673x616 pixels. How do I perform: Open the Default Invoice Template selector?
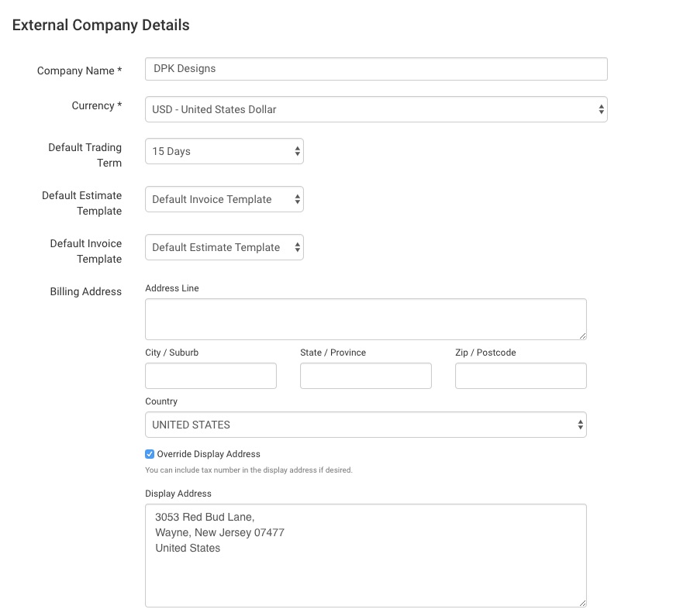(224, 247)
